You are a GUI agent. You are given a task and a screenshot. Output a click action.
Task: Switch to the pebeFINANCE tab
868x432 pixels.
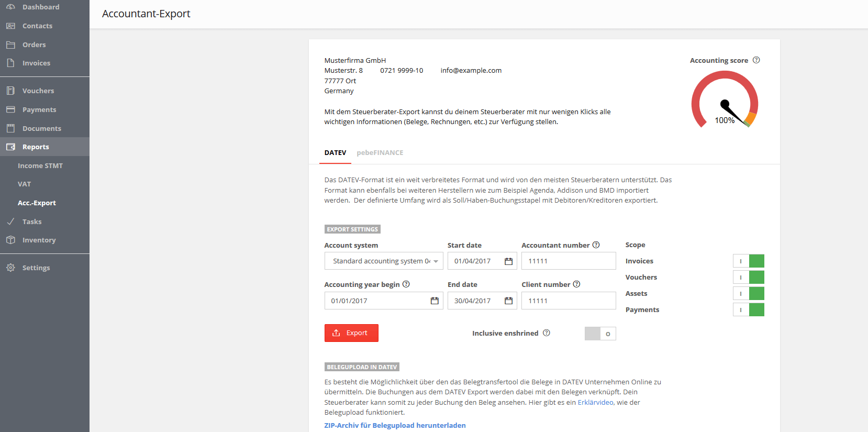pos(380,153)
